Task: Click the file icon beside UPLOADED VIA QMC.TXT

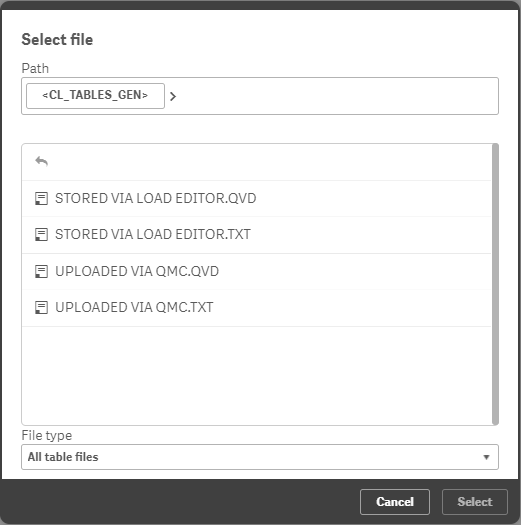Action: (x=42, y=307)
